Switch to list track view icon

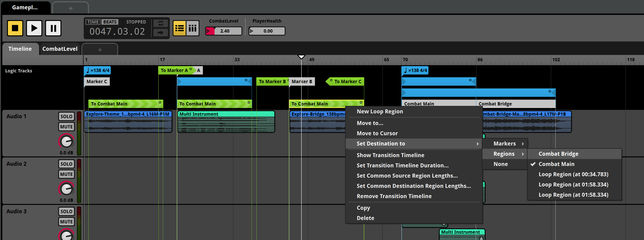point(179,28)
